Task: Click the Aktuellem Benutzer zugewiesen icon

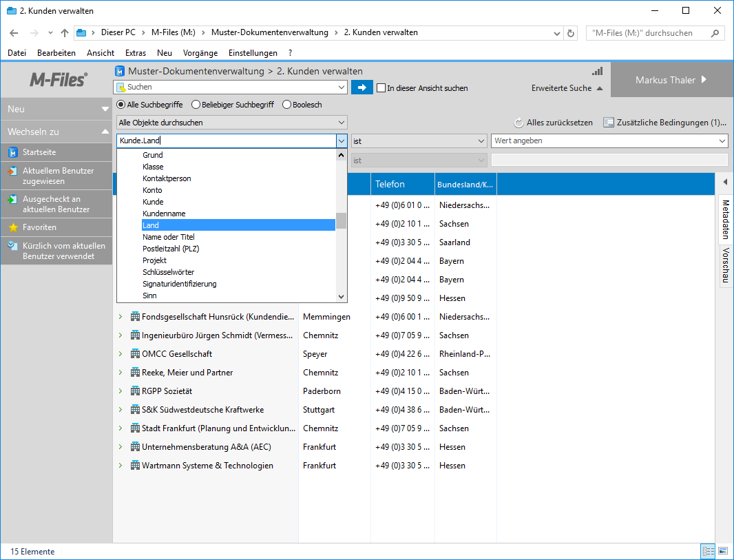Action: tap(12, 171)
